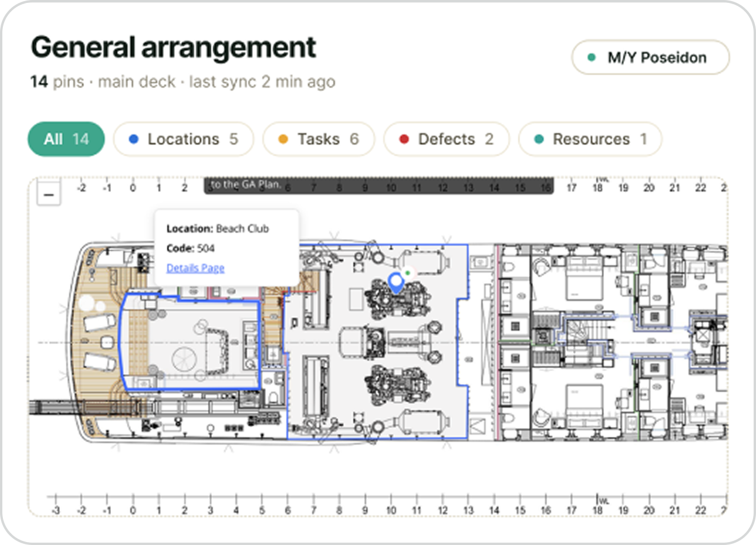The height and width of the screenshot is (545, 756).
Task: Click the 'to the GA Plan.' tooltip bar
Action: tap(379, 185)
